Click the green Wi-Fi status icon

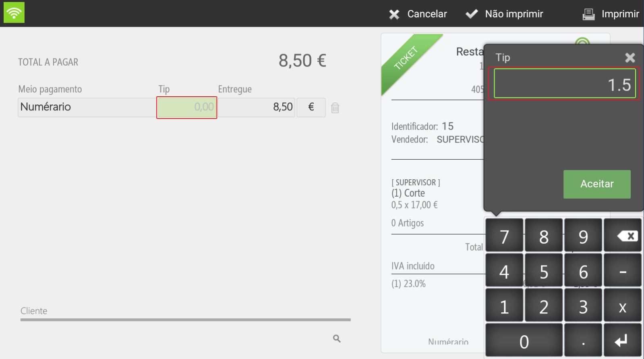click(x=14, y=12)
